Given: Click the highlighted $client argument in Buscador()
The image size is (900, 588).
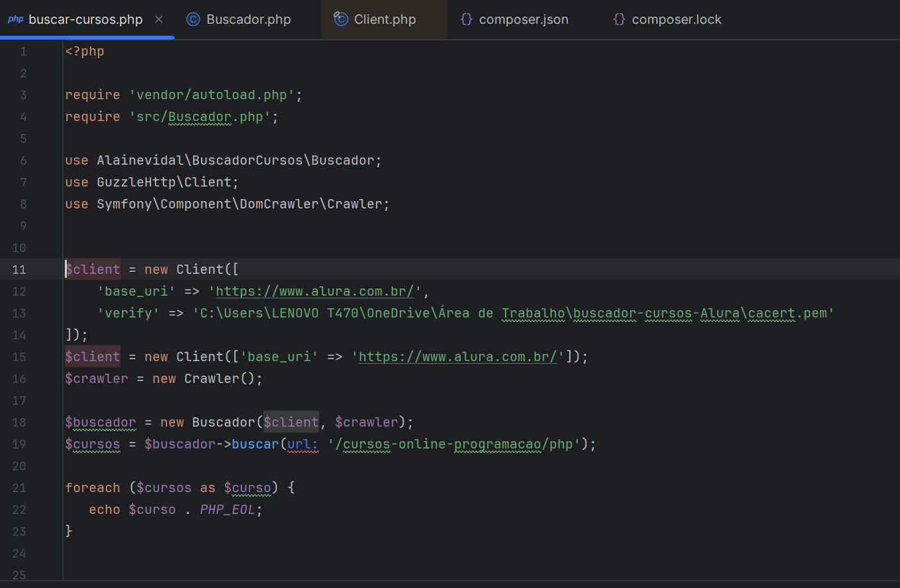Looking at the screenshot, I should point(291,422).
